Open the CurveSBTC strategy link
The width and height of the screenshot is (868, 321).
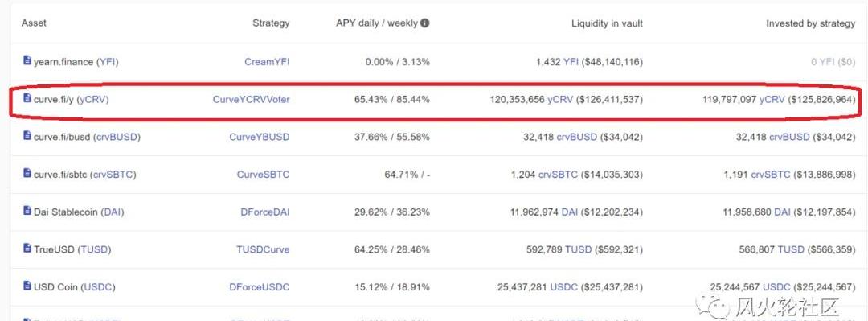263,174
